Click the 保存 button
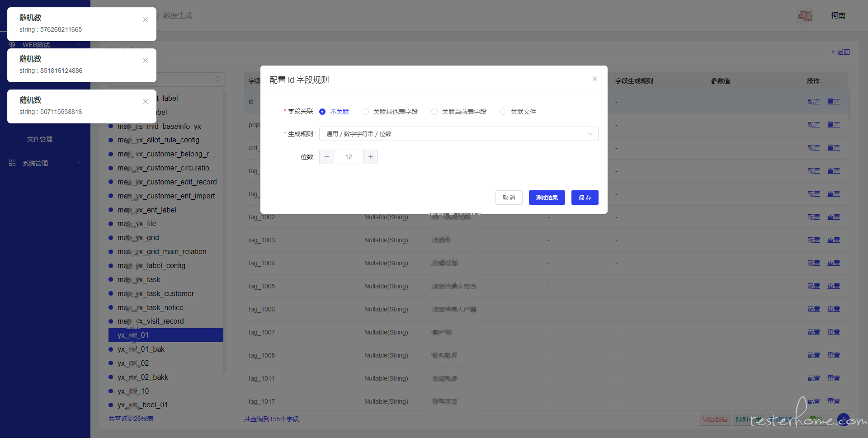The image size is (868, 438). pyautogui.click(x=585, y=198)
